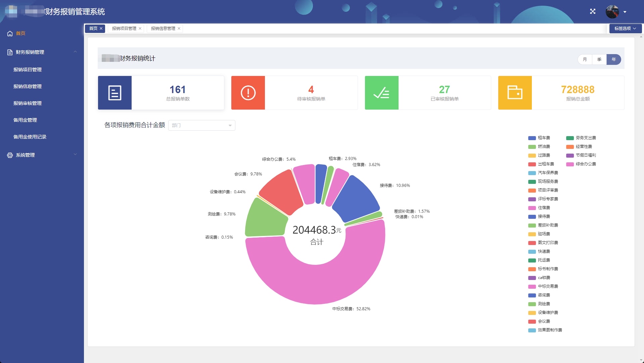The height and width of the screenshot is (363, 644).
Task: Go to 首页 in the sidebar
Action: (x=20, y=33)
